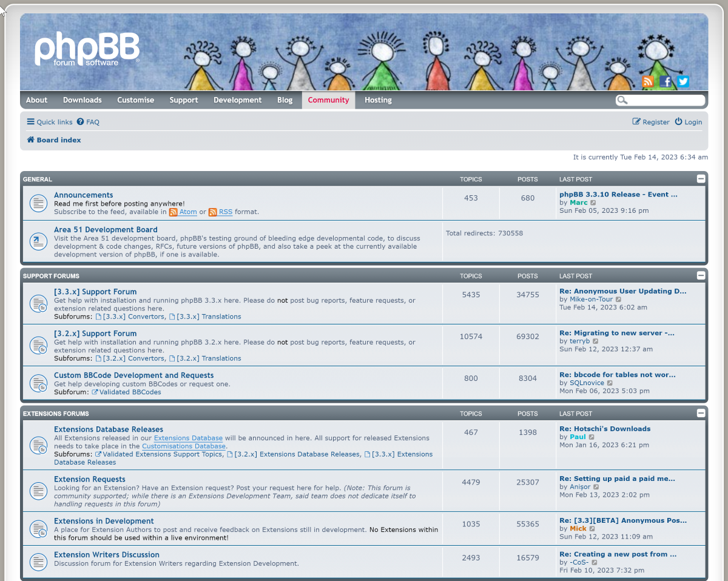Viewport: 728px width, 581px height.
Task: Click the Extension Requests forum icon
Action: [x=39, y=491]
